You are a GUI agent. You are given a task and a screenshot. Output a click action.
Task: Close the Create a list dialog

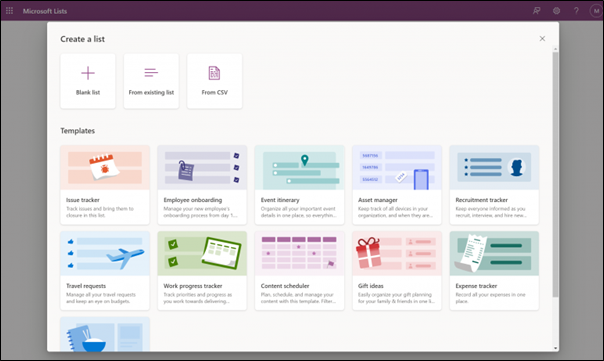tap(542, 39)
